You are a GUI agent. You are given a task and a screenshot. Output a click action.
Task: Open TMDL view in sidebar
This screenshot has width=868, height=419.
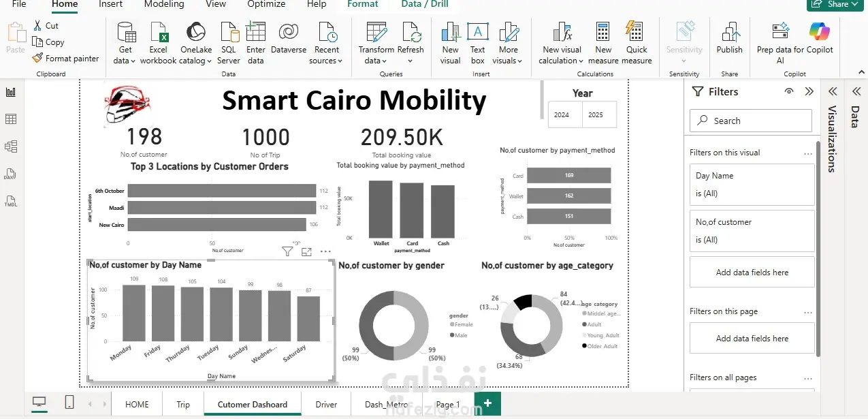tap(11, 202)
